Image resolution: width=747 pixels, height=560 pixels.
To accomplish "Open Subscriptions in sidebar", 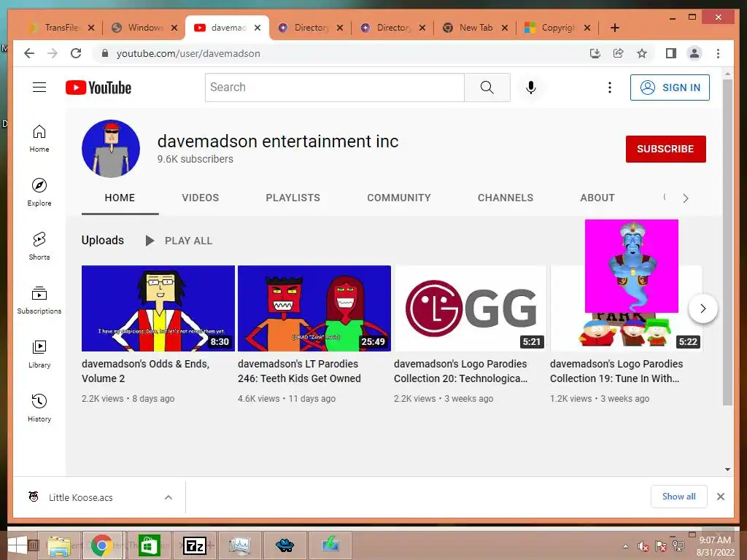I will pos(39,300).
